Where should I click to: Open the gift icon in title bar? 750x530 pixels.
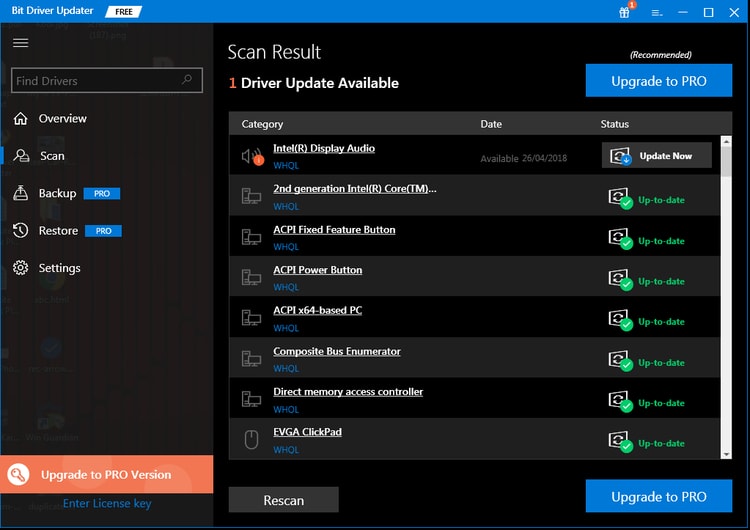click(625, 12)
